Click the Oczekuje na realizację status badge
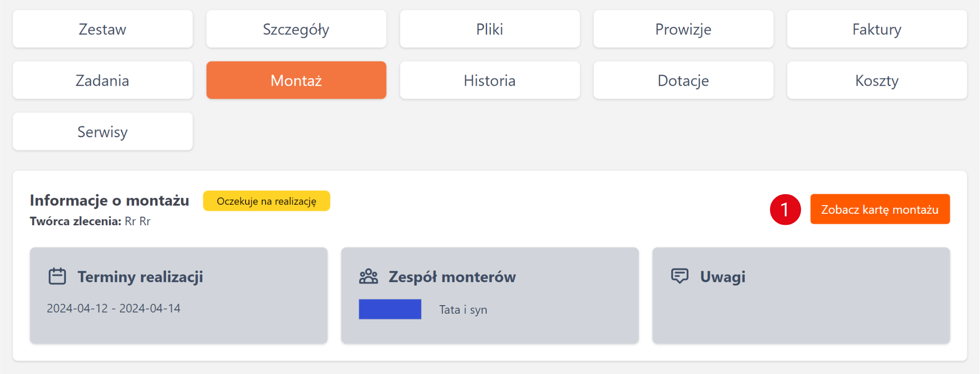 [x=267, y=201]
